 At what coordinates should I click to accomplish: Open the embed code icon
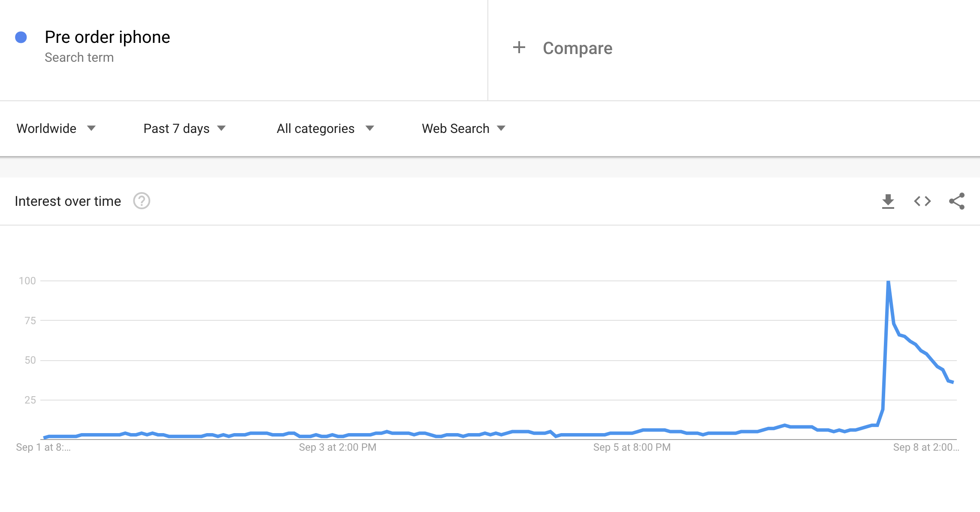tap(922, 201)
